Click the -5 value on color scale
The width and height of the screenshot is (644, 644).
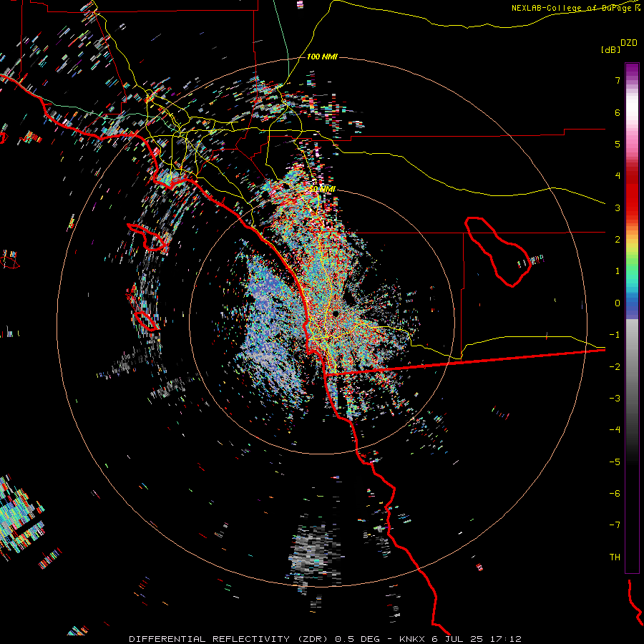tap(615, 462)
